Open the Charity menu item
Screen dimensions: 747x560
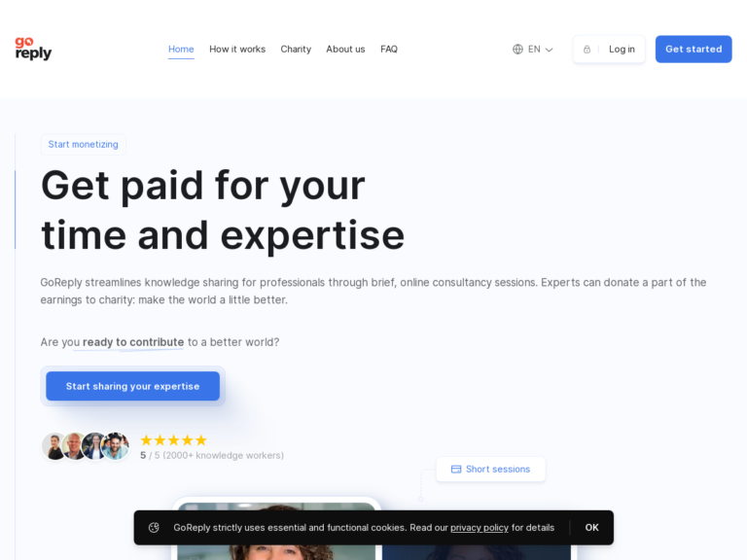pos(296,50)
